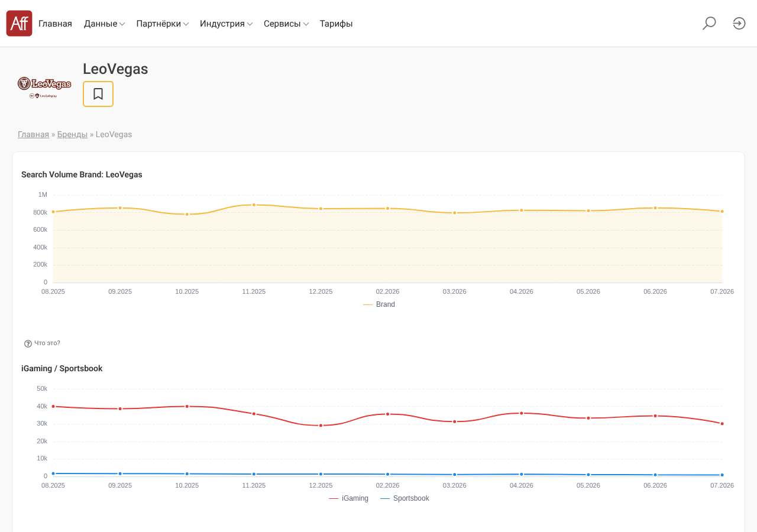
Task: Click the 1M axis label
Action: (43, 194)
